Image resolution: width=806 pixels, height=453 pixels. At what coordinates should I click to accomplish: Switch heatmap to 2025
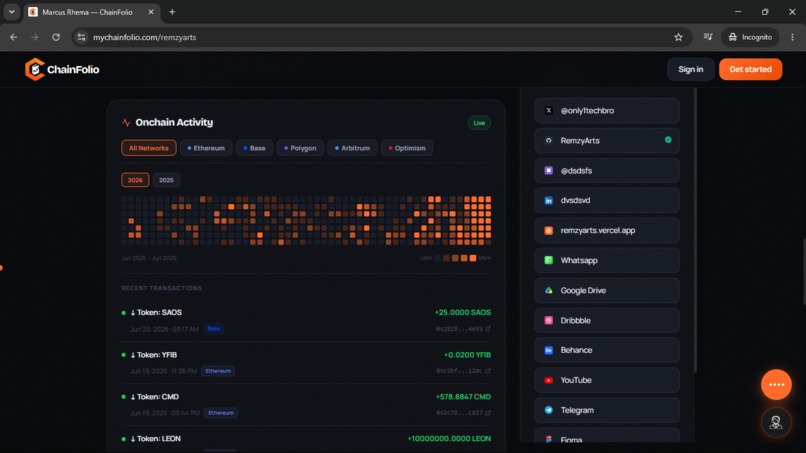(x=166, y=180)
